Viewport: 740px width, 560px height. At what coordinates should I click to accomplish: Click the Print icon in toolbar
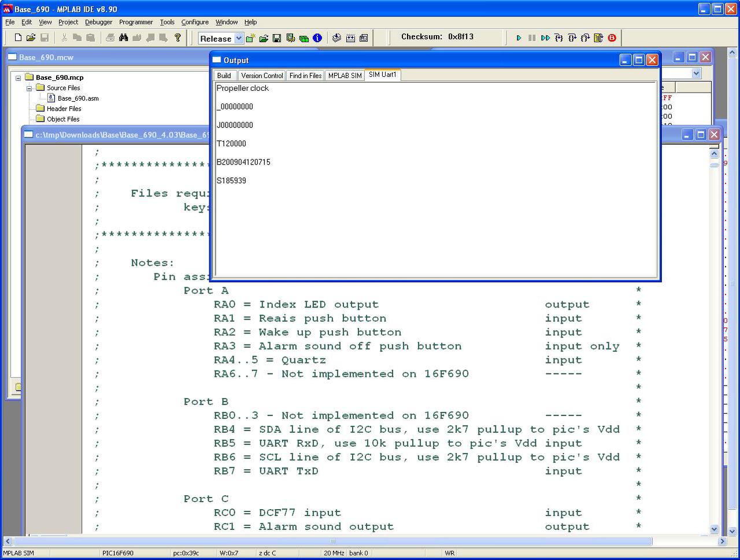point(110,38)
